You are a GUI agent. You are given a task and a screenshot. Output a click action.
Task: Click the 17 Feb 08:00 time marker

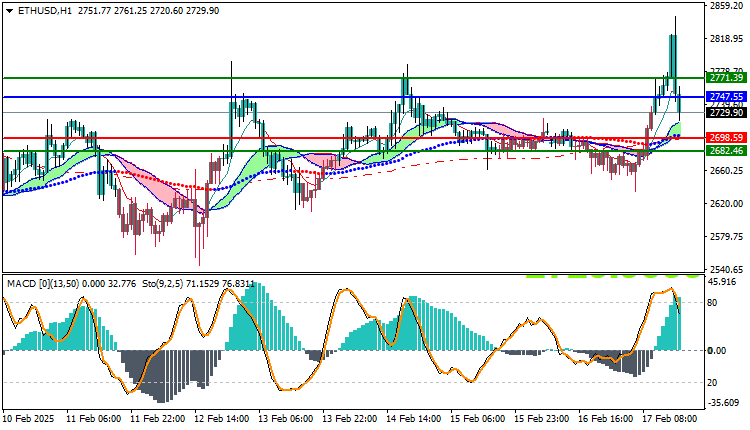pyautogui.click(x=670, y=419)
